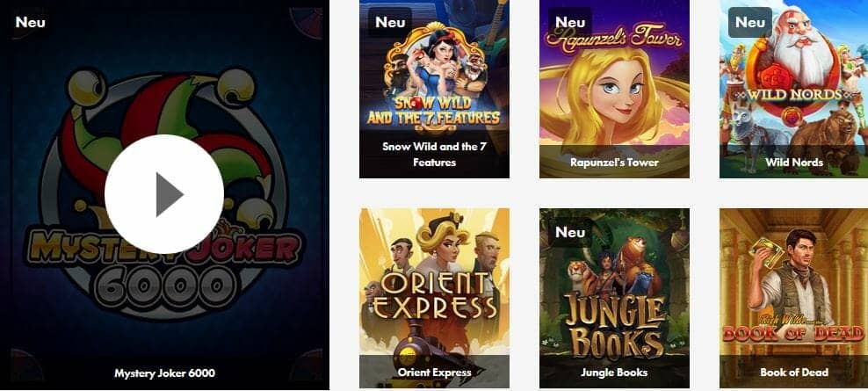
Task: Open the Book of Dead game tile
Action: coord(794,298)
